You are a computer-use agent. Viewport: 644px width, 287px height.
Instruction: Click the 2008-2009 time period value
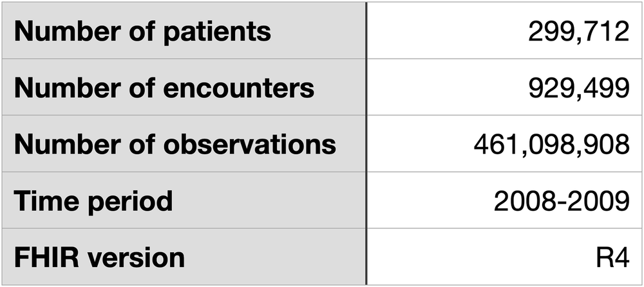coord(561,201)
